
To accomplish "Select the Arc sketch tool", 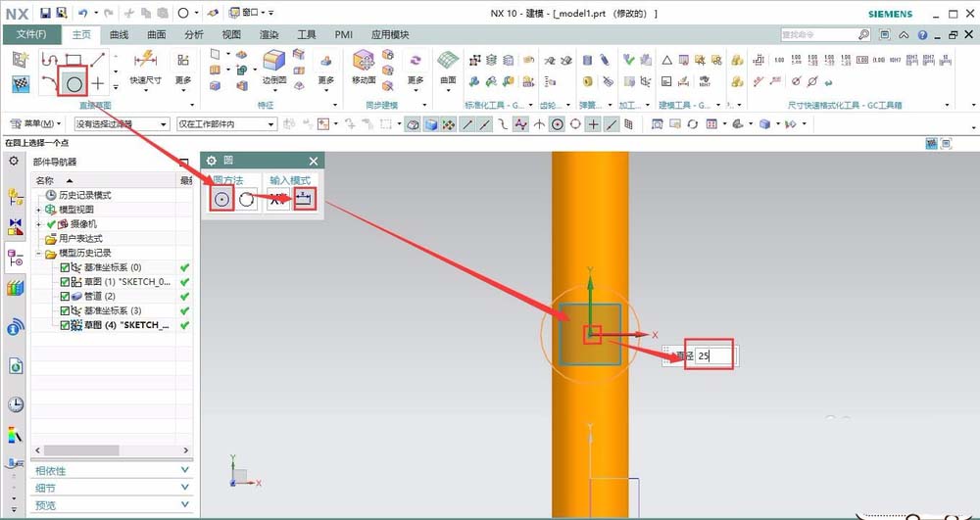I will tap(51, 82).
